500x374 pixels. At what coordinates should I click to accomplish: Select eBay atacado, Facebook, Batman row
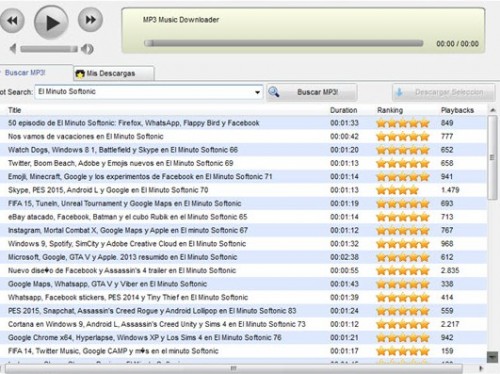tap(243, 217)
